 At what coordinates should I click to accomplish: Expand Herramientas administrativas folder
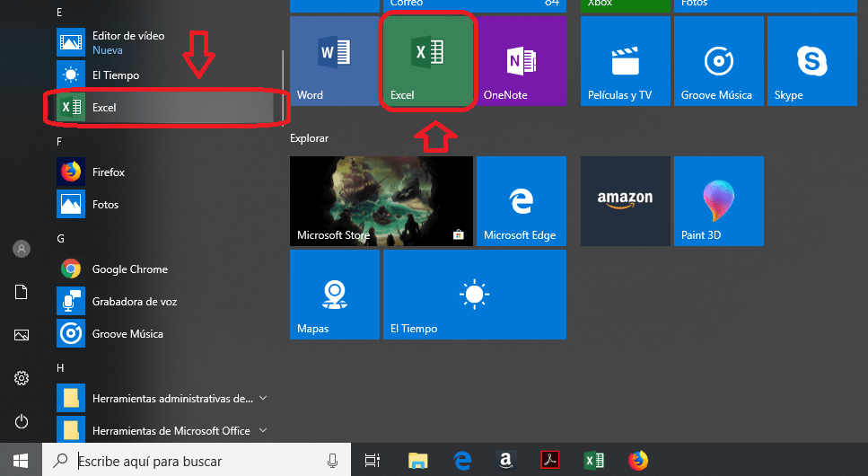[x=165, y=399]
